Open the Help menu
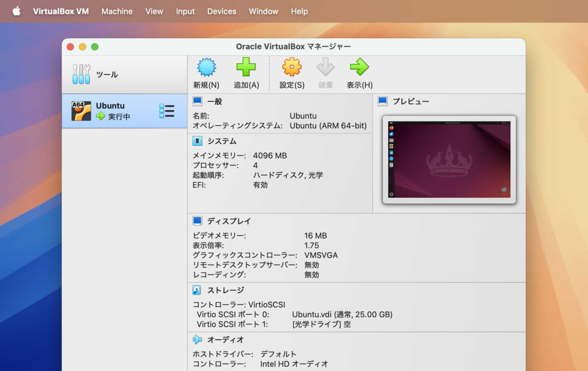Viewport: 588px width, 371px height. click(300, 11)
